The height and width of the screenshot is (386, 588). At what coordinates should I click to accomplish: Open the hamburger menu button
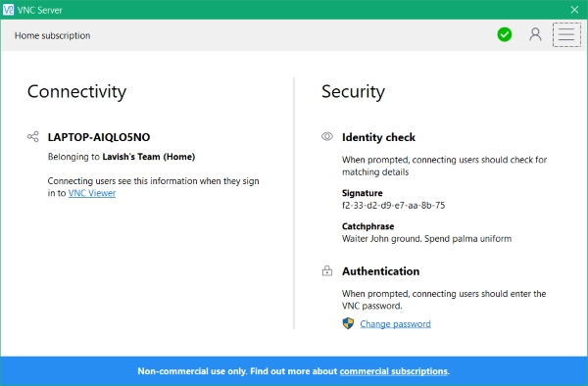pos(566,35)
